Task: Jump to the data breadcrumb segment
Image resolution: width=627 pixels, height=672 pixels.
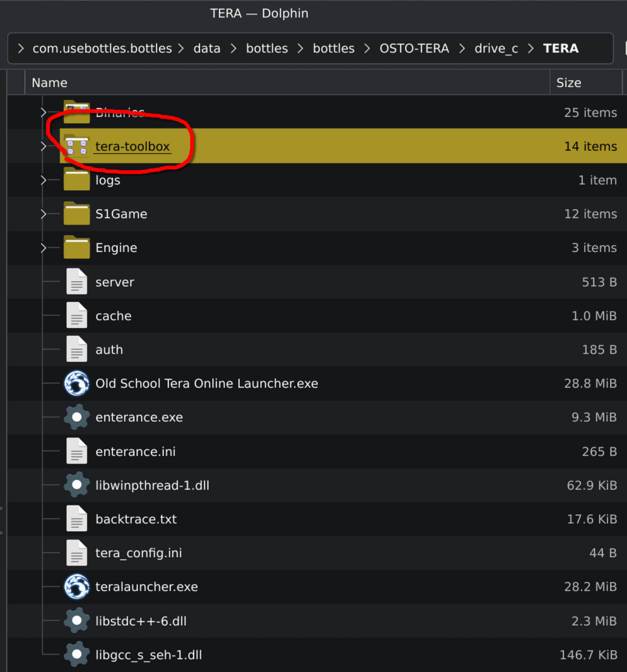Action: [x=206, y=49]
